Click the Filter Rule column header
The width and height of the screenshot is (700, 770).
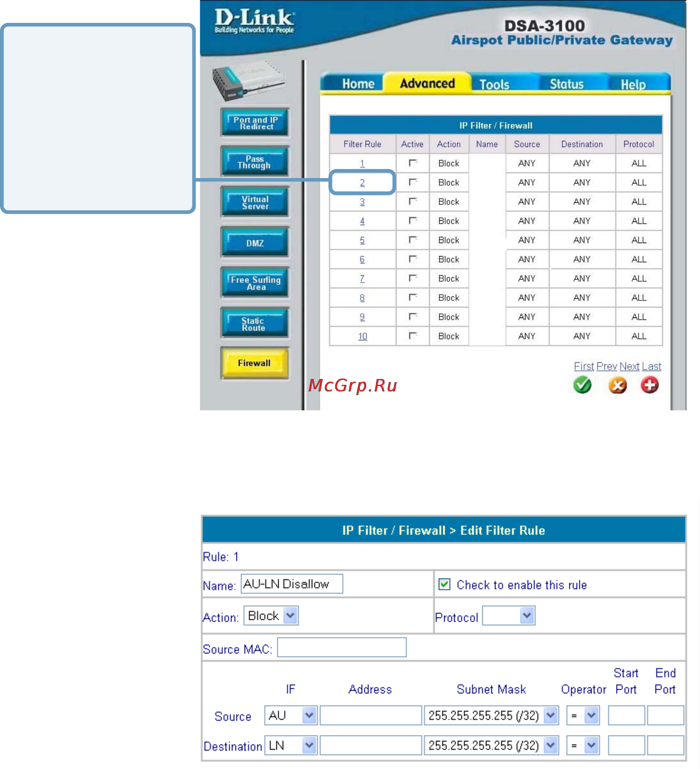pos(362,144)
